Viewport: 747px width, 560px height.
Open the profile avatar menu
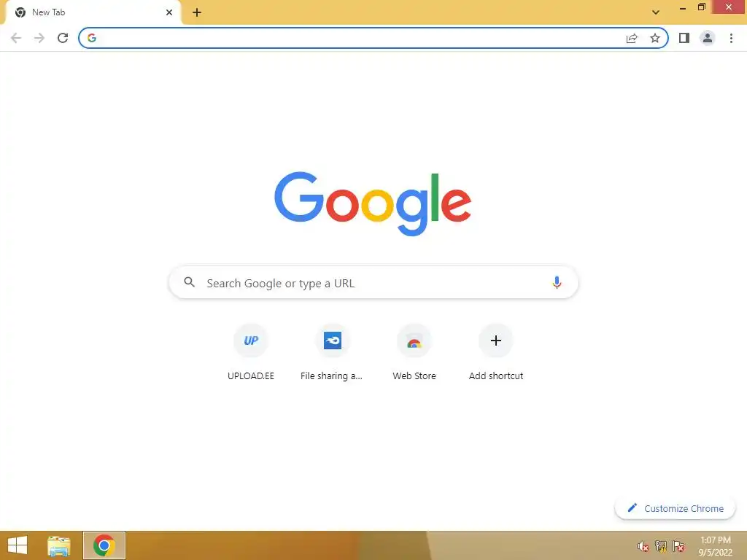[x=708, y=38]
